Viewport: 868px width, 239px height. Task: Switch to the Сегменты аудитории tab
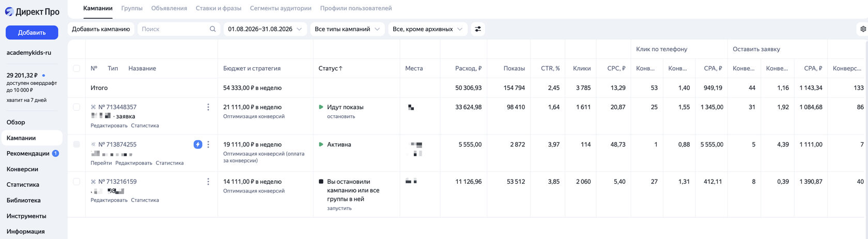point(281,8)
